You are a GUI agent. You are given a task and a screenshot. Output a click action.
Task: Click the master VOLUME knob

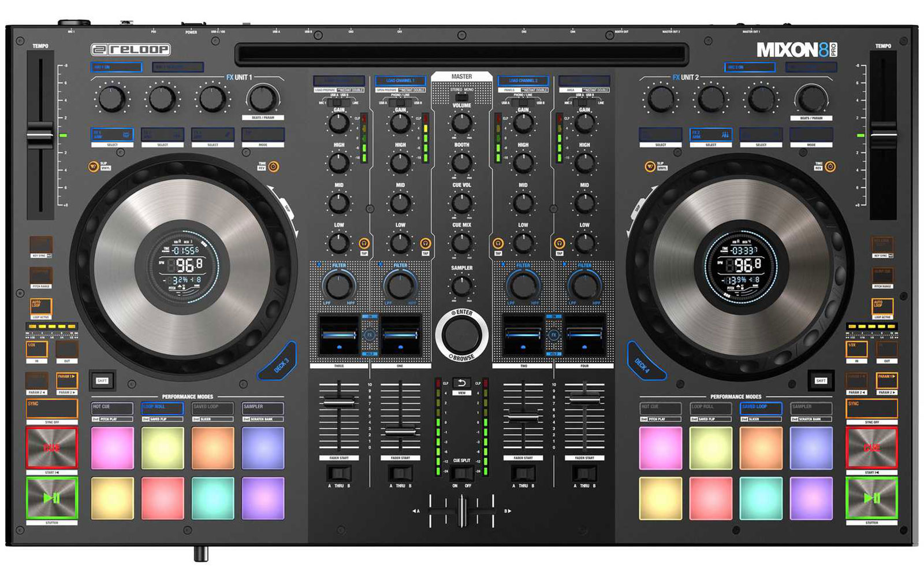pos(461,123)
